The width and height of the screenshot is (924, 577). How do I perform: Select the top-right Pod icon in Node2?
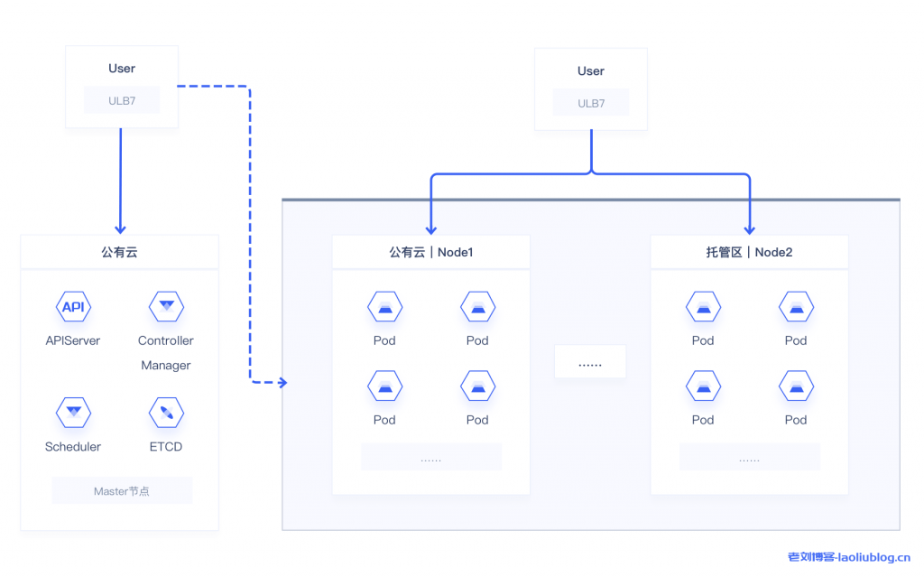click(x=796, y=307)
